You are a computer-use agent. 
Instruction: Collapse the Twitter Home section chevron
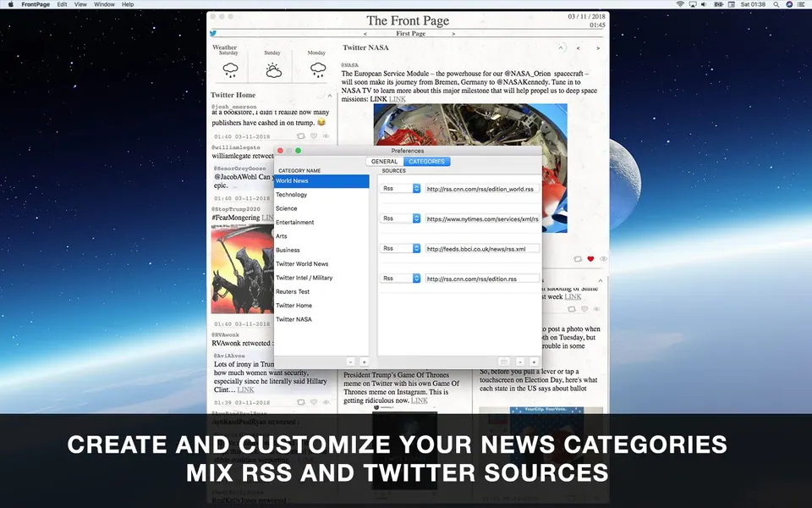pos(330,96)
